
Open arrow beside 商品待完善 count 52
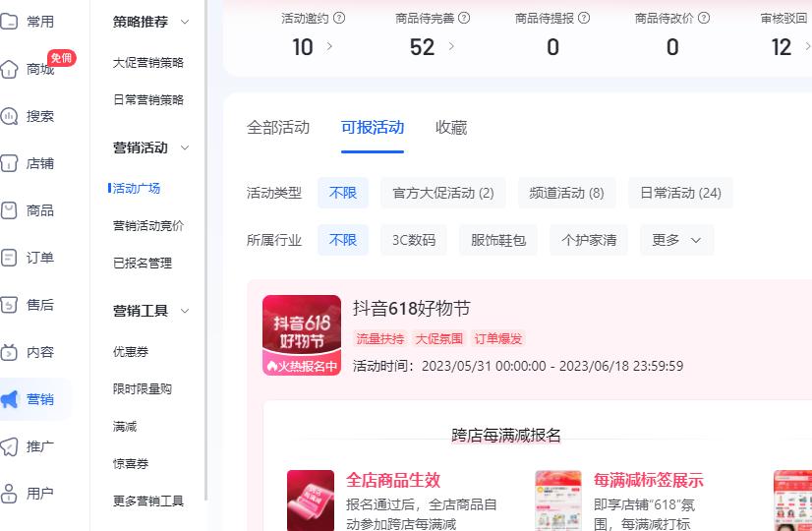coord(451,46)
